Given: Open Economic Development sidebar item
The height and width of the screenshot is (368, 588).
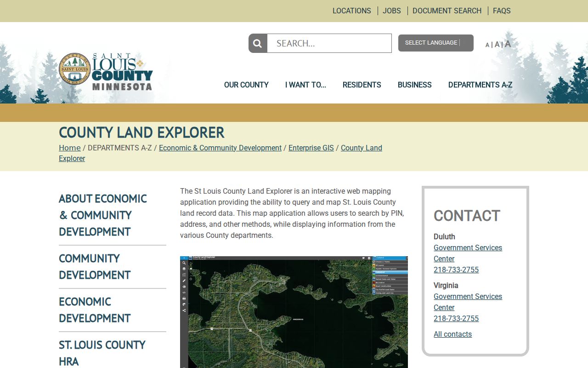Looking at the screenshot, I should click(x=95, y=310).
